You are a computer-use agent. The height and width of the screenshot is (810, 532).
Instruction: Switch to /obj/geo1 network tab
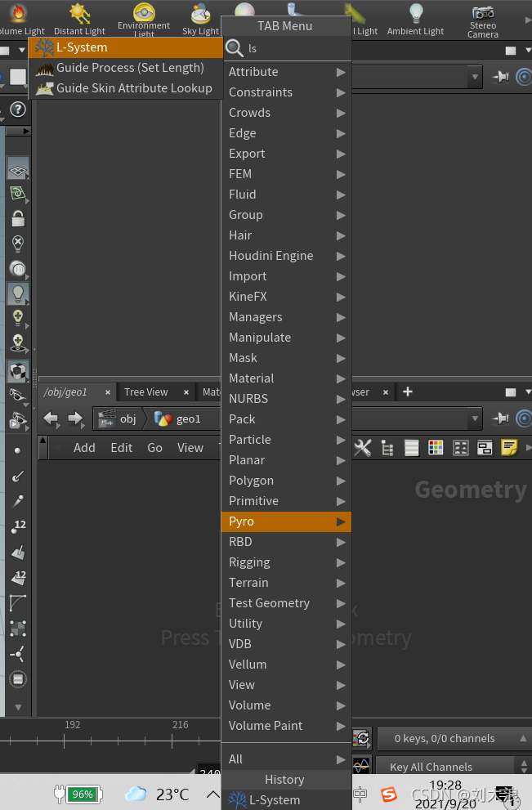coord(65,392)
